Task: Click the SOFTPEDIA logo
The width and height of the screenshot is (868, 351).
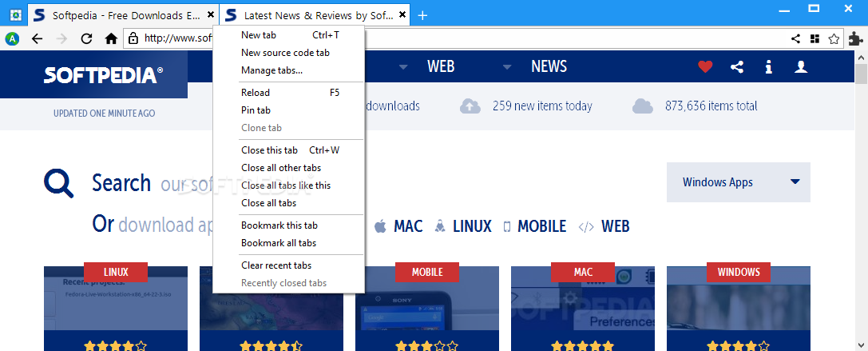Action: coord(104,75)
